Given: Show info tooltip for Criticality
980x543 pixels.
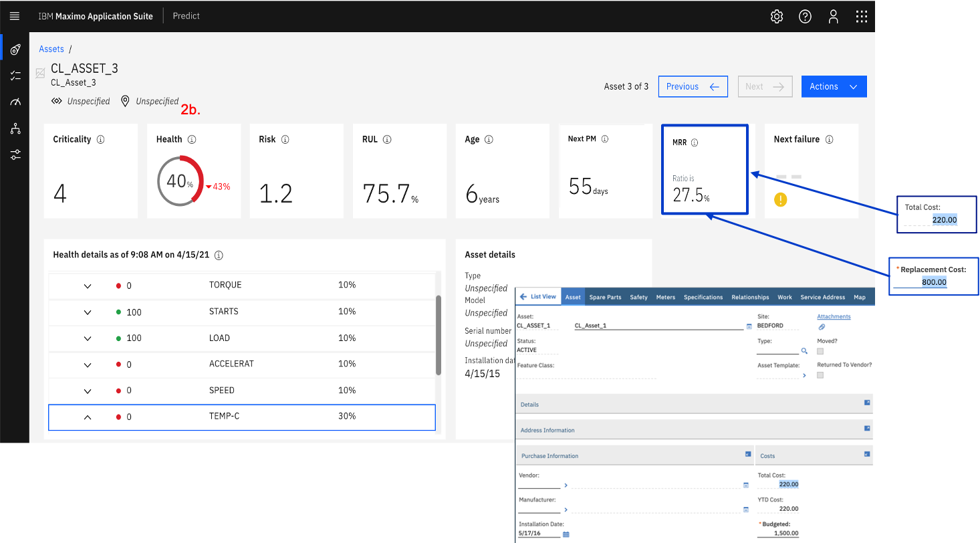Looking at the screenshot, I should pyautogui.click(x=100, y=140).
